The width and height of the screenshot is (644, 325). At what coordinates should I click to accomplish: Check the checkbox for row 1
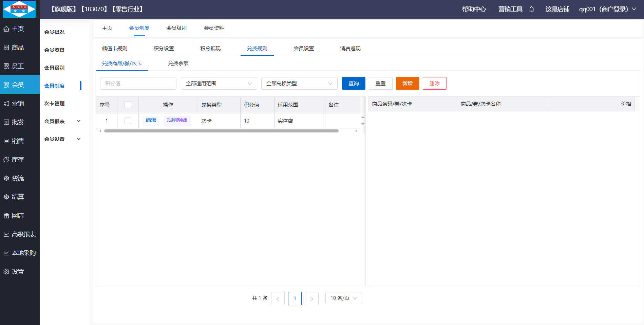pyautogui.click(x=128, y=121)
